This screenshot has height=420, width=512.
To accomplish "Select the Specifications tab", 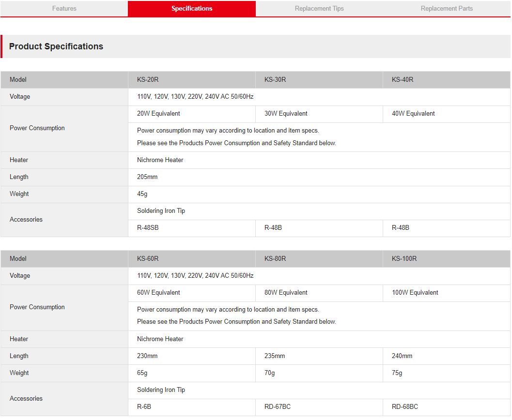I will (192, 9).
